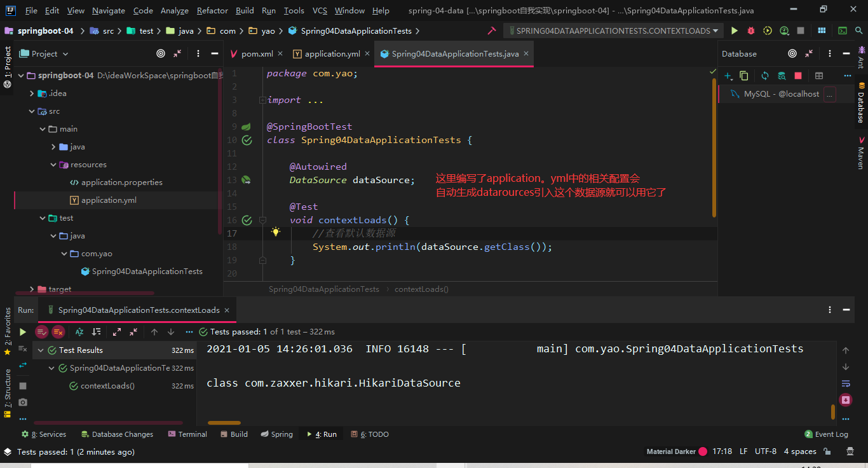Add a new data source in Database panel

(x=728, y=76)
